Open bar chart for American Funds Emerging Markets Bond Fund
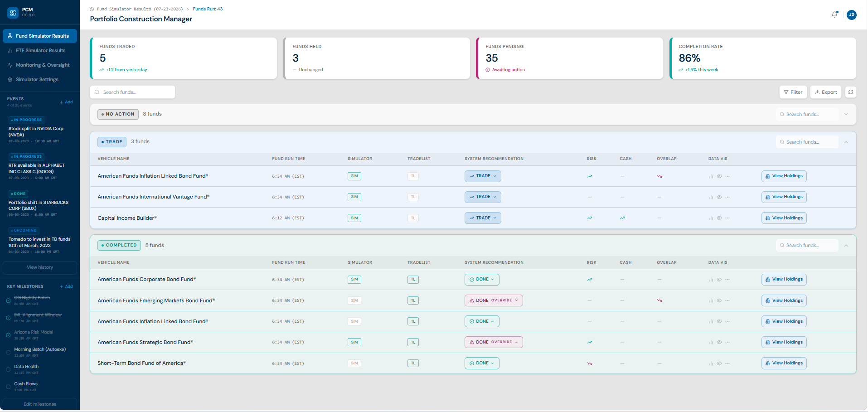This screenshot has width=868, height=412. point(711,301)
